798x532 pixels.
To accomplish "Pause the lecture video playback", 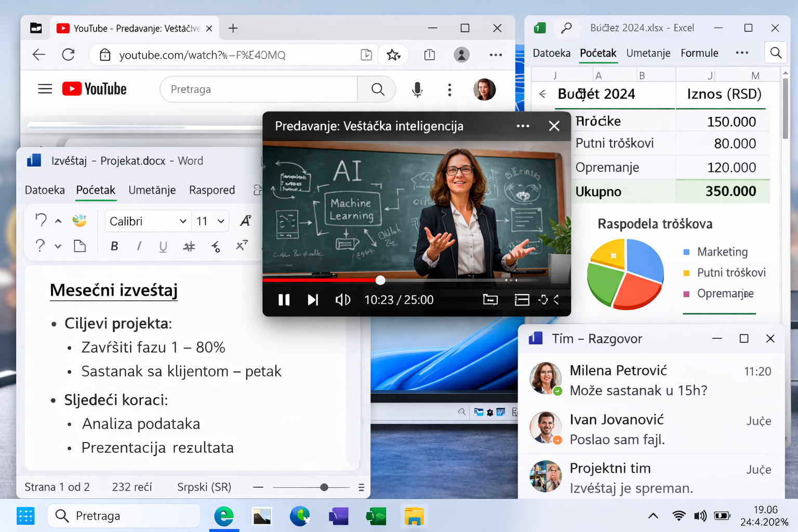I will (x=284, y=300).
